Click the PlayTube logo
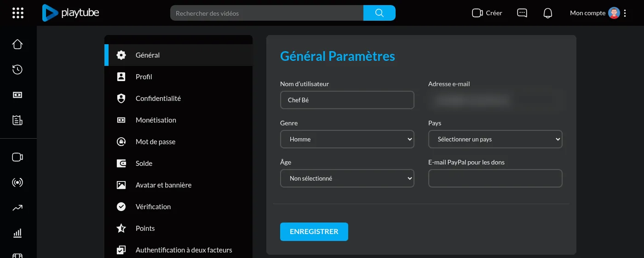 (x=70, y=13)
